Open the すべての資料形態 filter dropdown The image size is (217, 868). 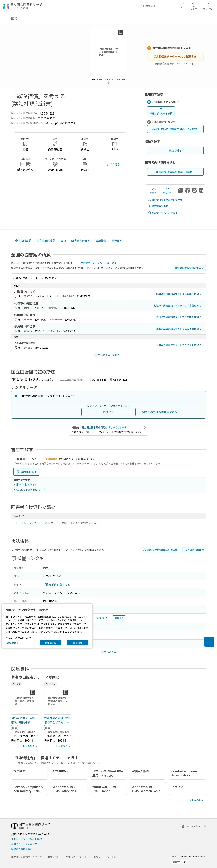click(46, 278)
